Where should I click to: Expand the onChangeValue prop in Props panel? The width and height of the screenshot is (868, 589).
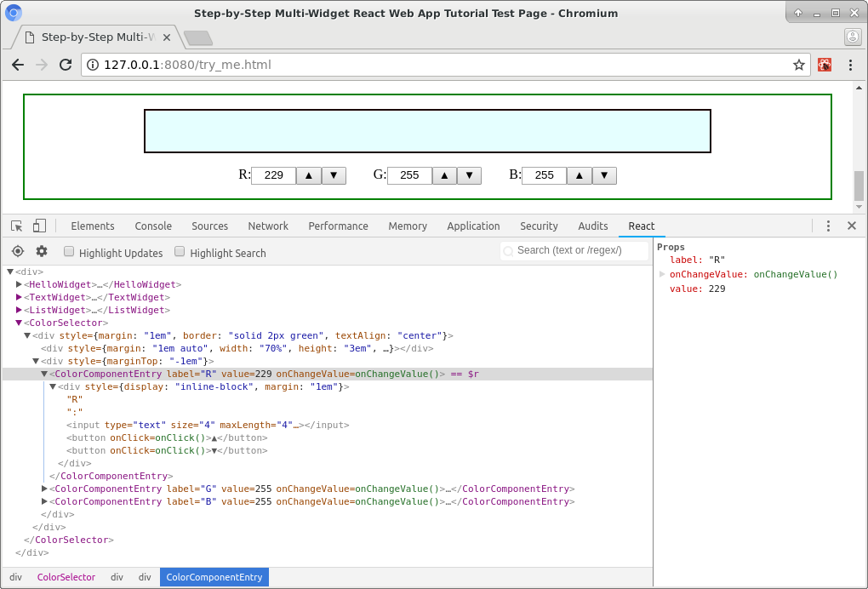[x=662, y=274]
